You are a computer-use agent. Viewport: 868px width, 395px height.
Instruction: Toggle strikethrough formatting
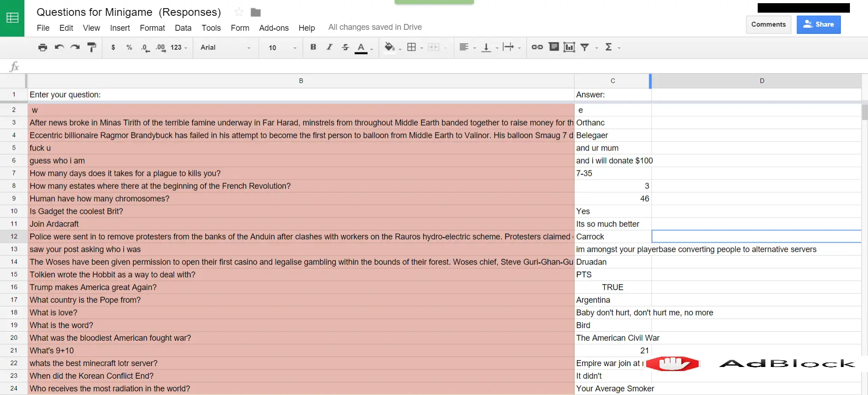(x=345, y=47)
